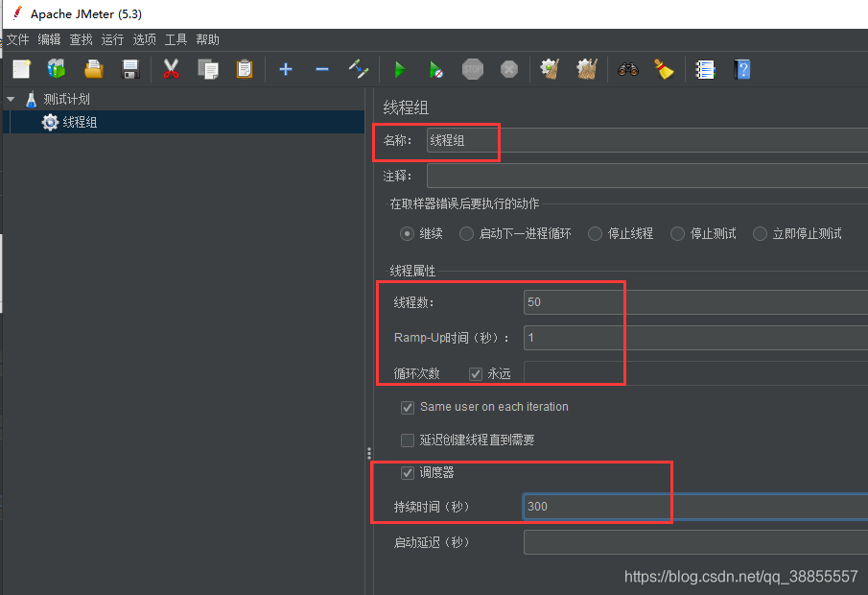Select the 继续 radio button
The width and height of the screenshot is (868, 595).
pyautogui.click(x=407, y=234)
